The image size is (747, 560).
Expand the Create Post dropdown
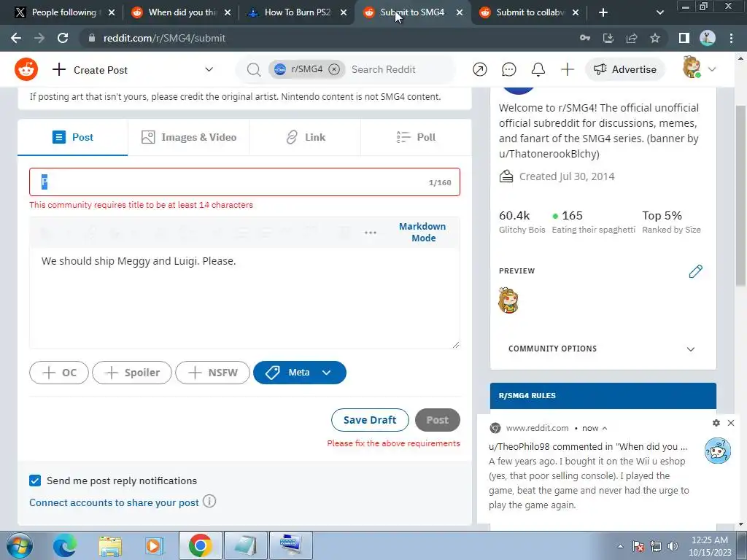tap(209, 69)
